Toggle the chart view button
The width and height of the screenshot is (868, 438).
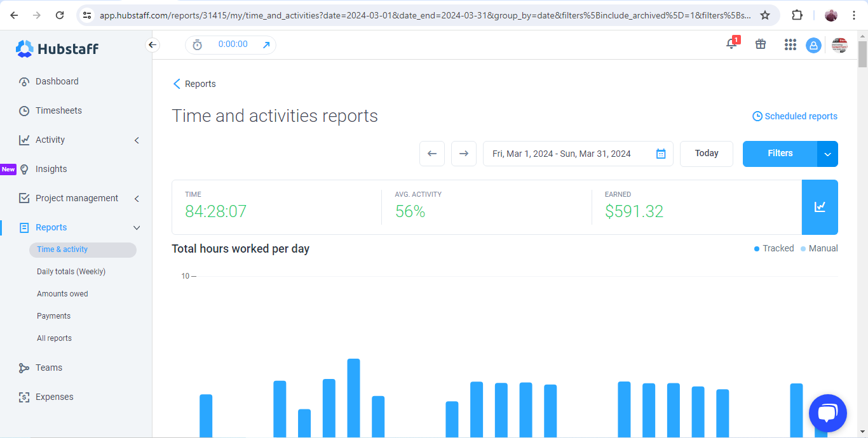pos(820,207)
